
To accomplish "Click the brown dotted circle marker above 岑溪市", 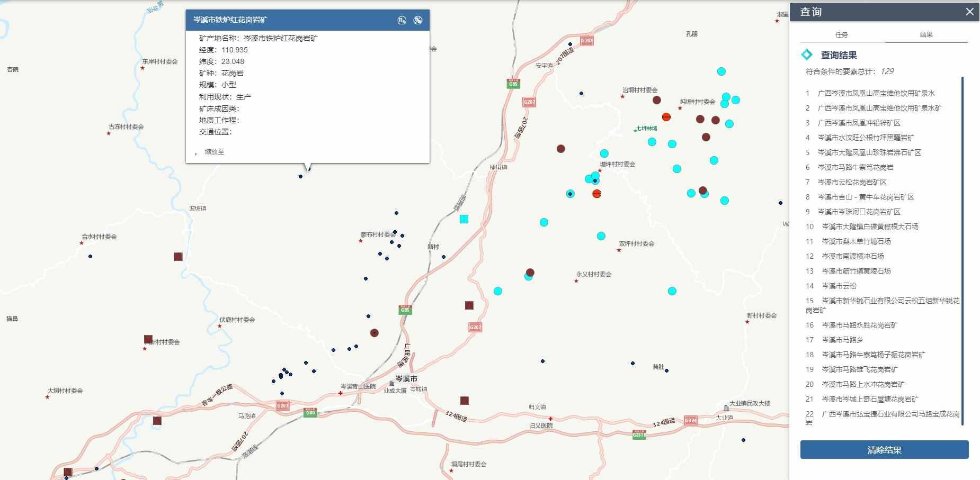I will tap(374, 333).
